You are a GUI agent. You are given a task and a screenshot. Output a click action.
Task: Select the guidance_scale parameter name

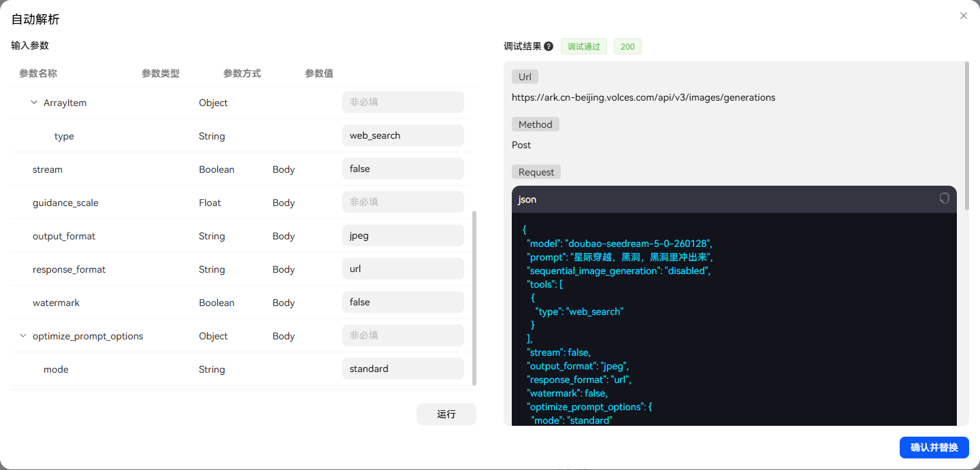pyautogui.click(x=65, y=203)
